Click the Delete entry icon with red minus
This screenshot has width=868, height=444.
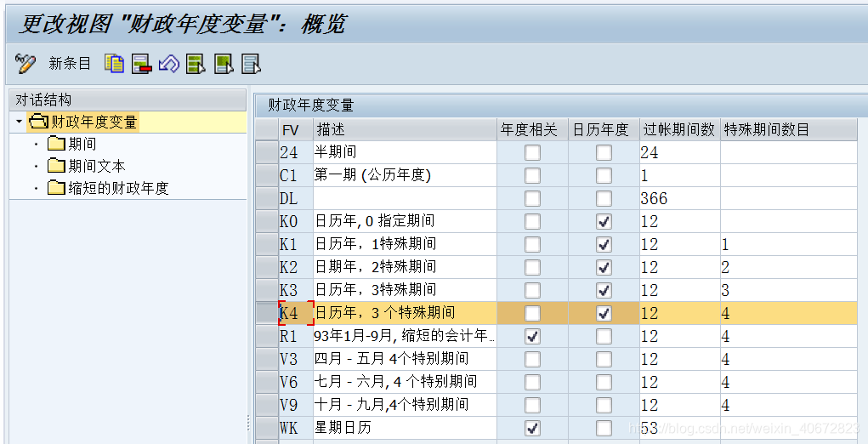[142, 64]
